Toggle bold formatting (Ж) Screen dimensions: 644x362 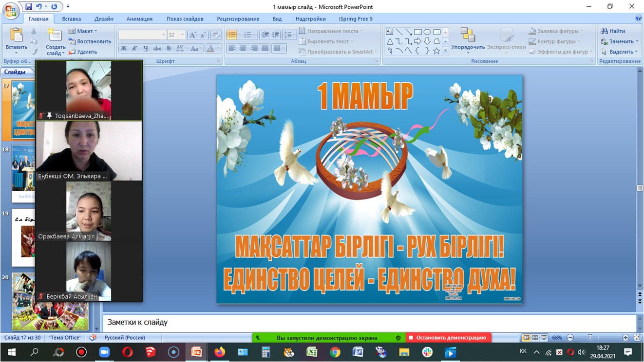(x=124, y=48)
